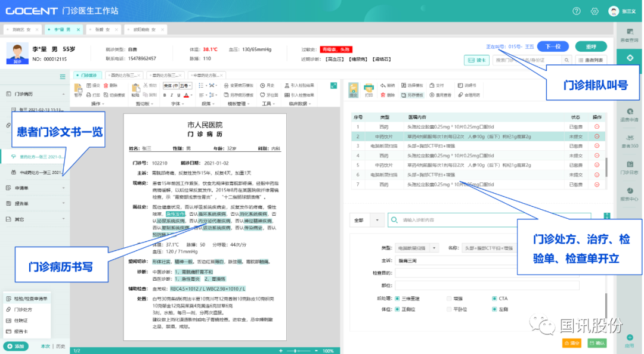Click the orders table vertical scrollbar

(x=606, y=167)
